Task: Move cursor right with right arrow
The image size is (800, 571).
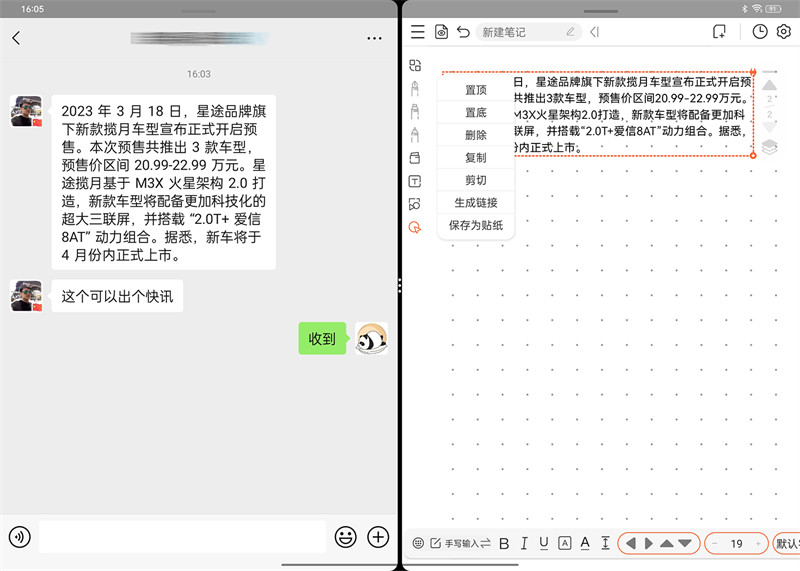Action: pos(648,543)
